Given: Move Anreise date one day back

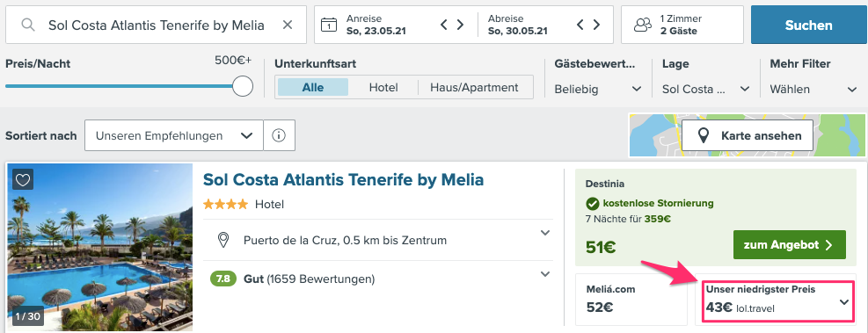Looking at the screenshot, I should pos(444,25).
